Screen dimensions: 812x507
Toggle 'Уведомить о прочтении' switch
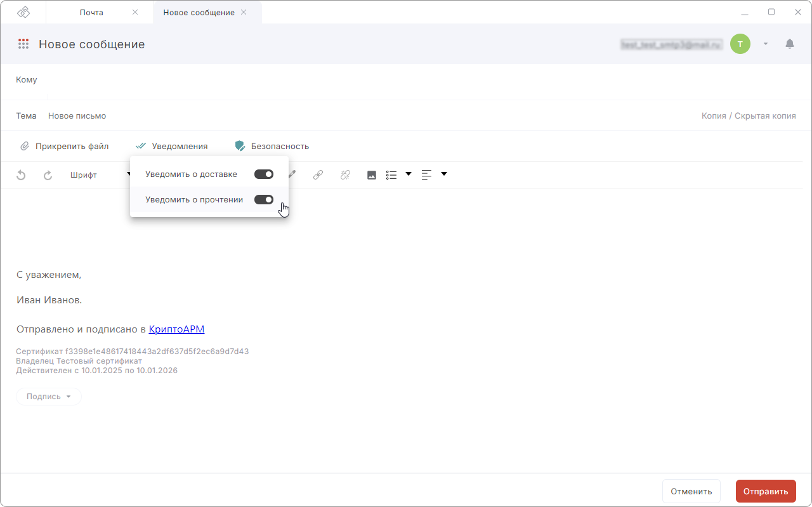click(x=264, y=199)
